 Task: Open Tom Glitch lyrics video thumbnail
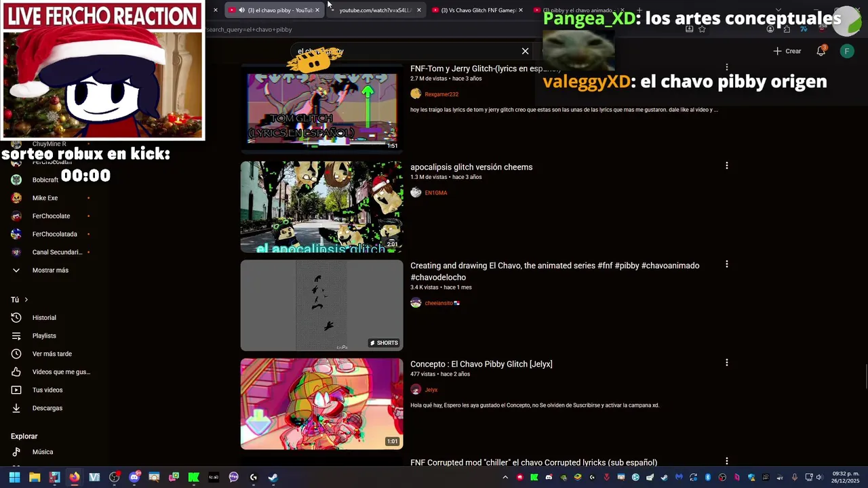pyautogui.click(x=321, y=108)
